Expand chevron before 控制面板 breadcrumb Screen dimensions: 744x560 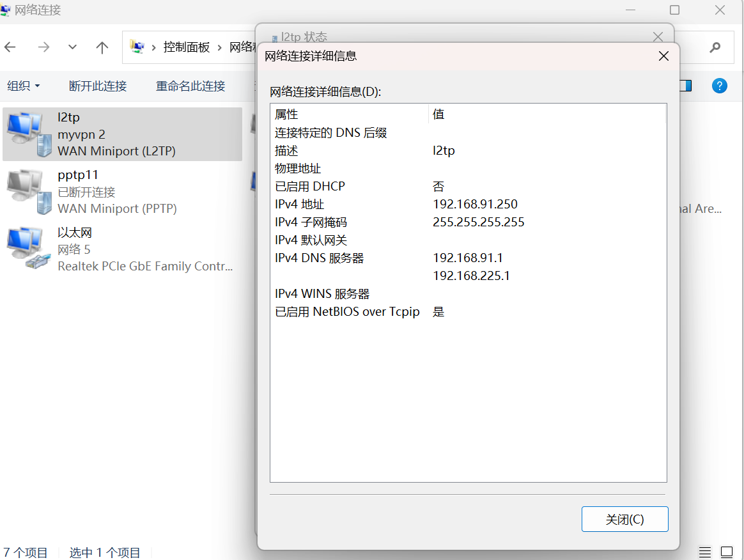coord(154,47)
